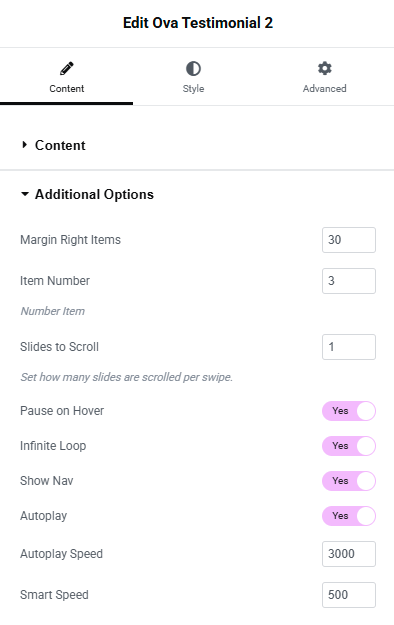Focus the Margin Right Items field

click(349, 240)
